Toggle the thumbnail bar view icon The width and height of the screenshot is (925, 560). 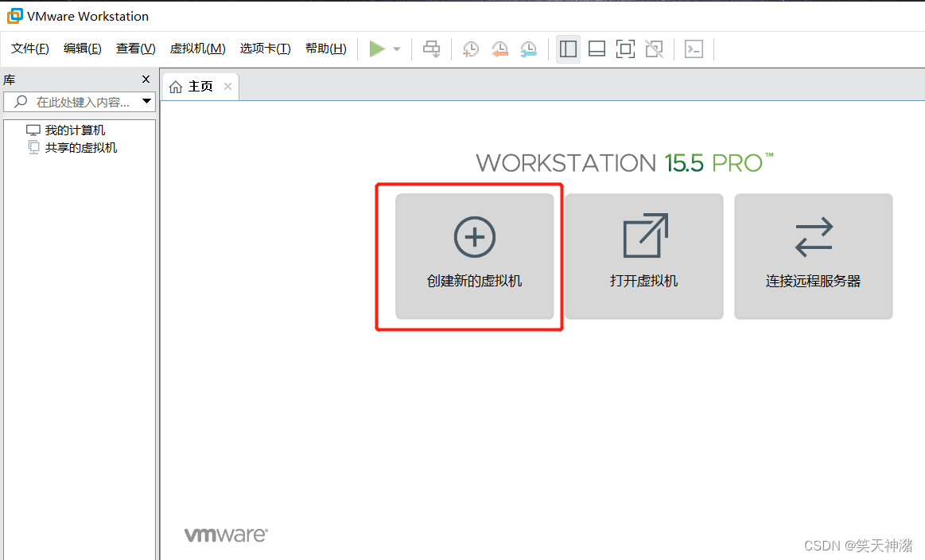click(597, 49)
